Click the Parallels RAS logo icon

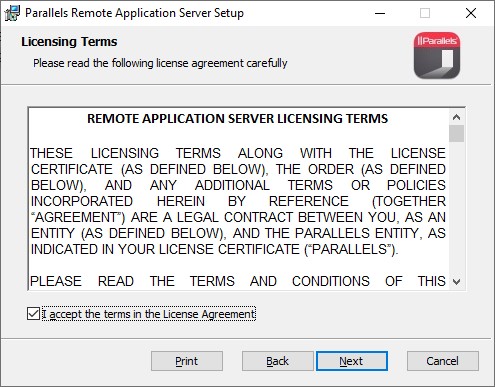(437, 56)
